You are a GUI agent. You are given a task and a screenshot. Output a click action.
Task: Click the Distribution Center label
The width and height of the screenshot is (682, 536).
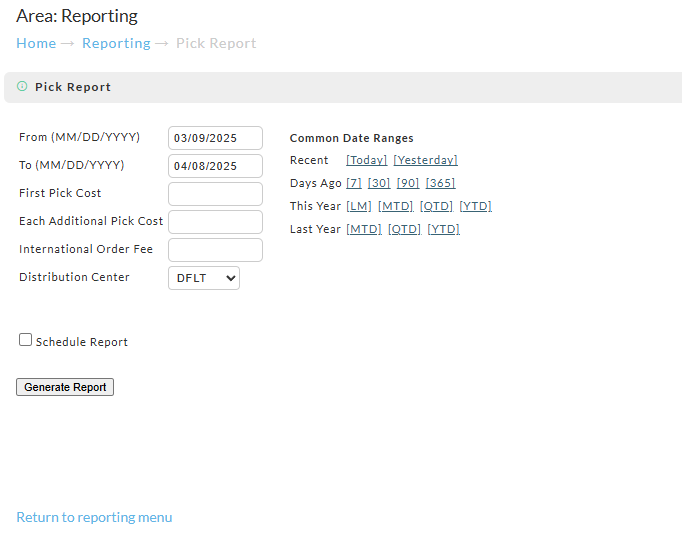tap(74, 277)
